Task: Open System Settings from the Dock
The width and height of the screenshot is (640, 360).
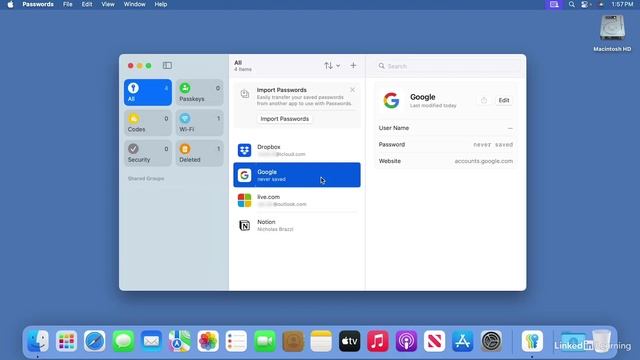Action: point(491,341)
